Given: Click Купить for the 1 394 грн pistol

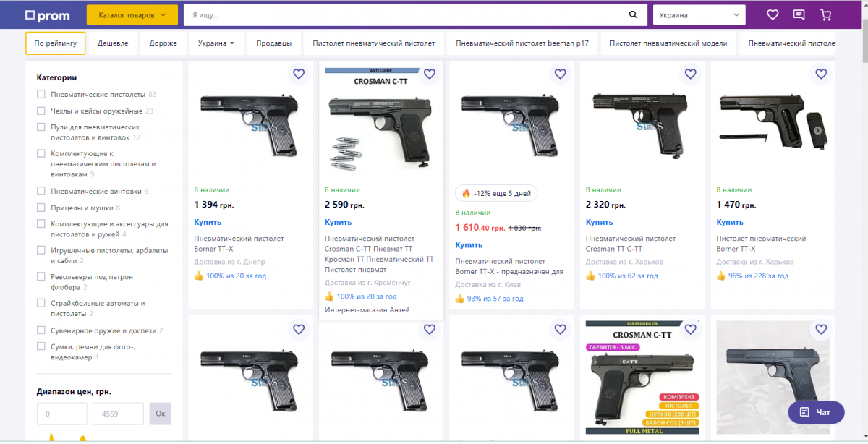Looking at the screenshot, I should (x=208, y=222).
